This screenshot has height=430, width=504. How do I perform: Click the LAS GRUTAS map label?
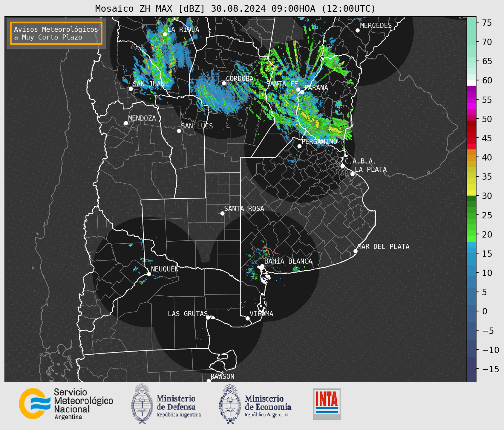[188, 314]
